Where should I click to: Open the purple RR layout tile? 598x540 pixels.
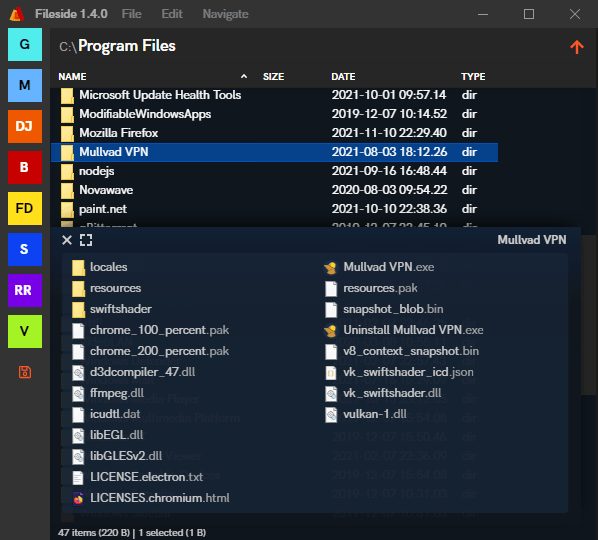pyautogui.click(x=25, y=290)
